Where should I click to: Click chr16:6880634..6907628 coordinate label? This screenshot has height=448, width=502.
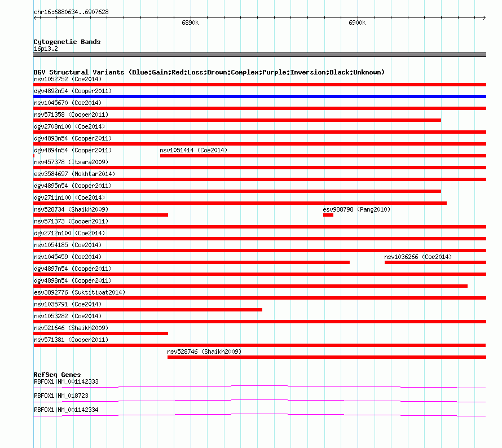tap(71, 12)
